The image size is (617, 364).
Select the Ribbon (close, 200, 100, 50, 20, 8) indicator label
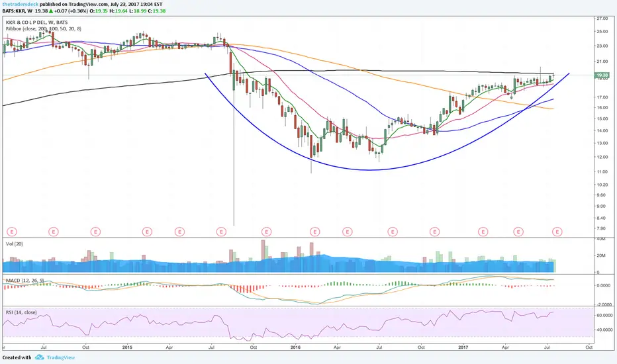[x=44, y=28]
